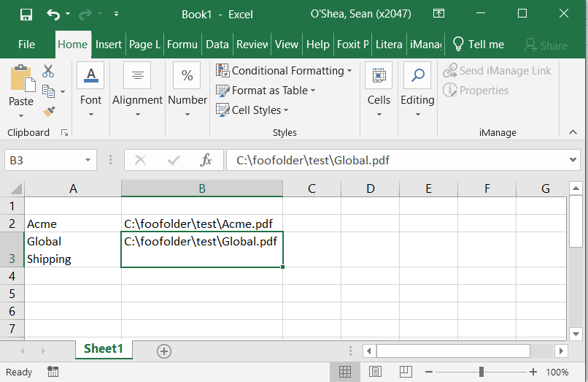Click the Insert Function fx icon

click(206, 161)
